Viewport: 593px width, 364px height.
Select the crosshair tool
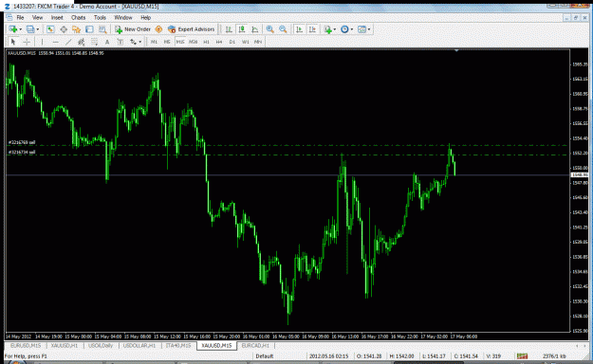coord(27,42)
